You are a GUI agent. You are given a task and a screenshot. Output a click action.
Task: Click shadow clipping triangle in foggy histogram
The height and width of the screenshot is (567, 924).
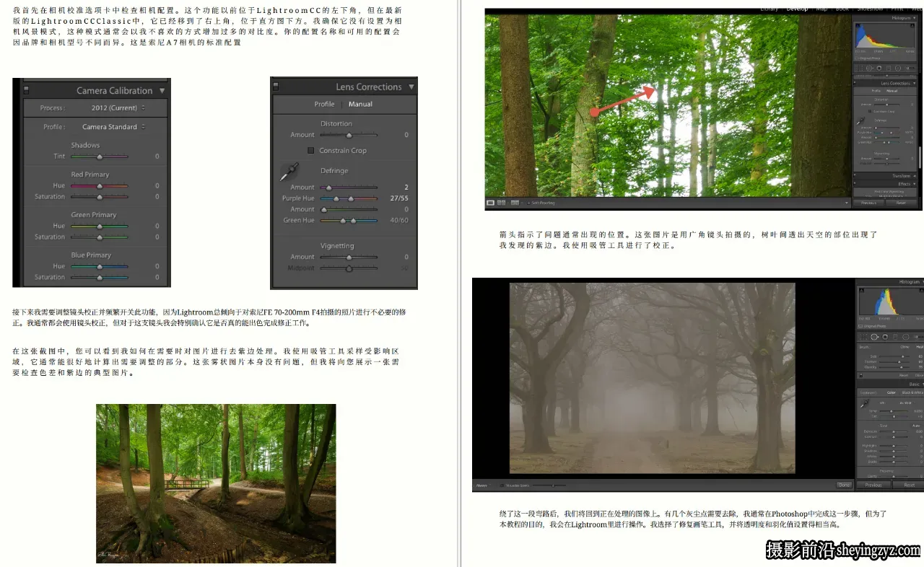click(861, 290)
